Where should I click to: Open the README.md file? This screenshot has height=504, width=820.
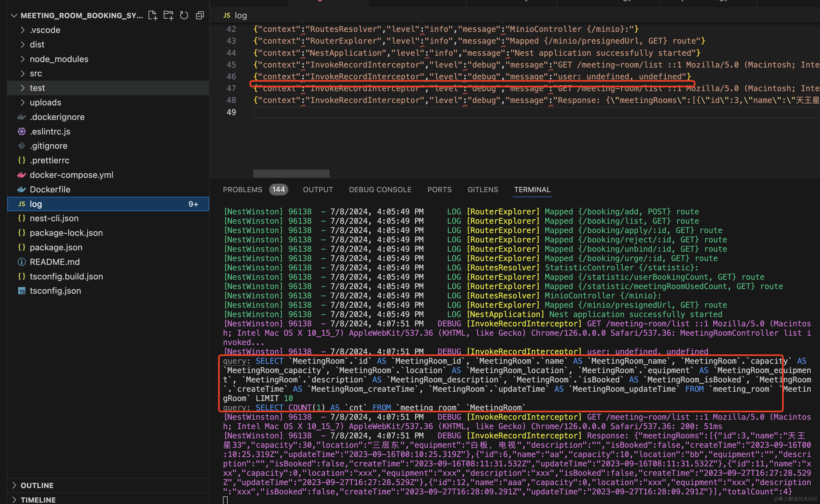55,262
